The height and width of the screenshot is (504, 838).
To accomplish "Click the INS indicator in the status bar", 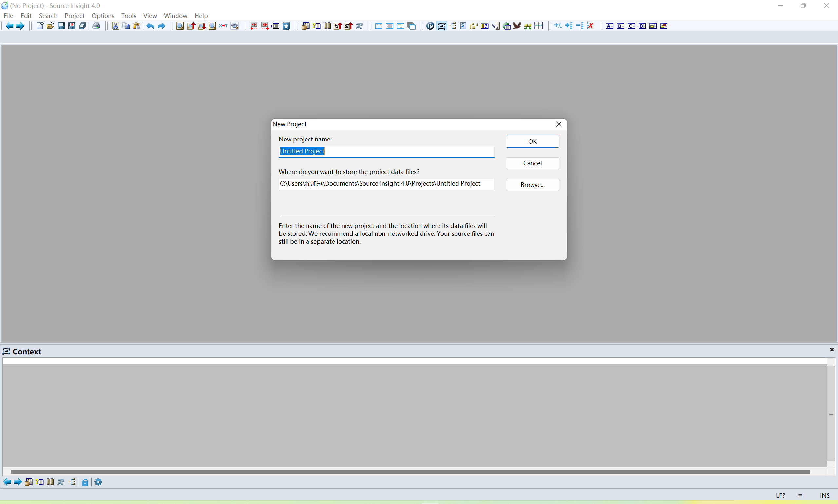I will tap(825, 495).
